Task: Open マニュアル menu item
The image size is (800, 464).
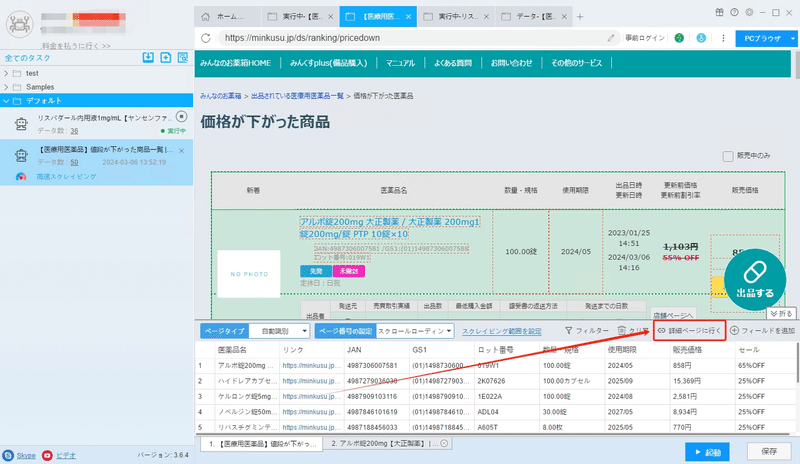Action: (x=400, y=63)
